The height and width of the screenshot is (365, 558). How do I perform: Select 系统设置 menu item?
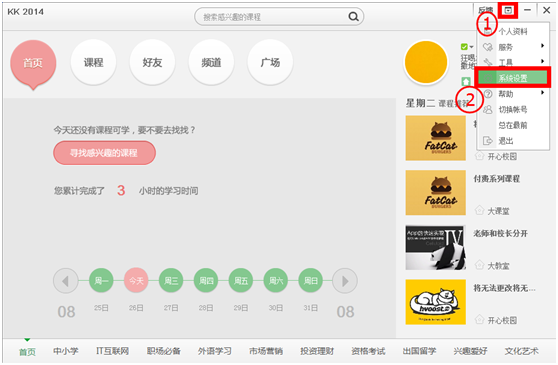[513, 78]
